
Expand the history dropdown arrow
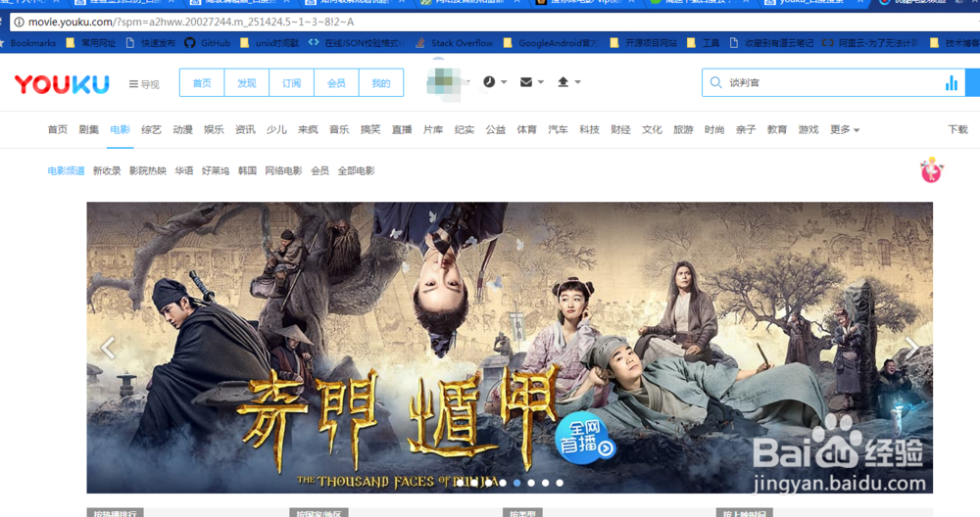click(504, 82)
